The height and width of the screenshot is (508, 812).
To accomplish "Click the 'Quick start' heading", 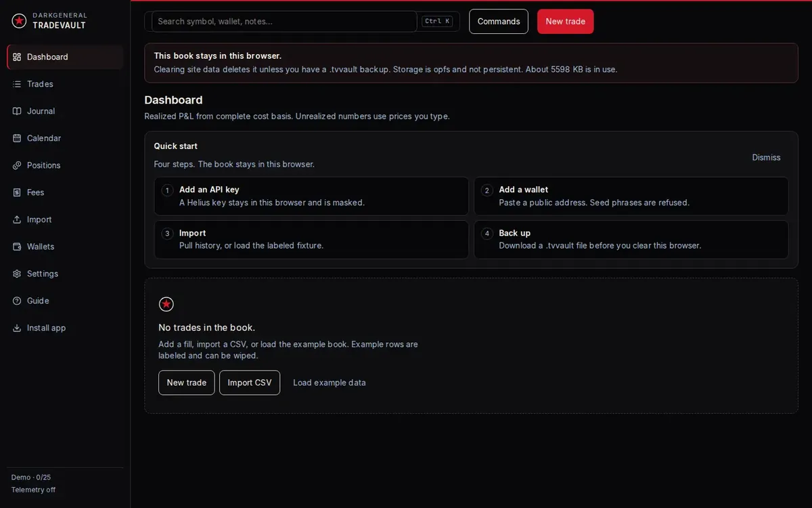I will (x=176, y=146).
